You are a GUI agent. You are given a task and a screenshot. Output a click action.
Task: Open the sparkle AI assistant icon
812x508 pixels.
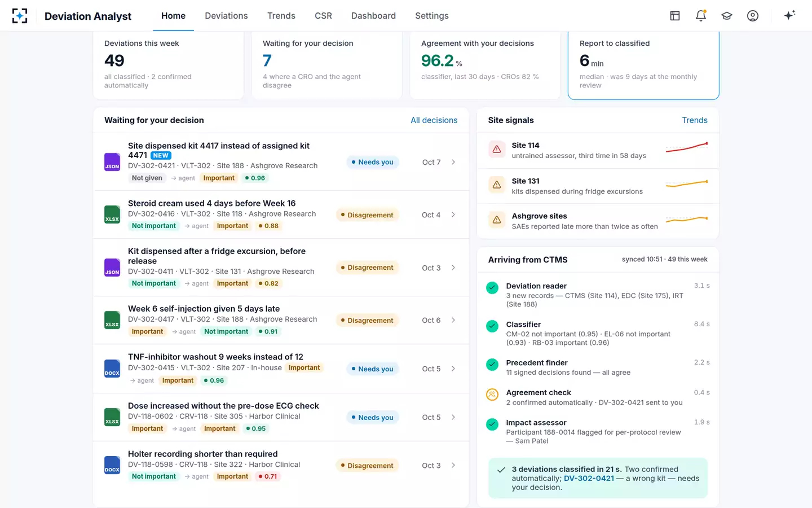pyautogui.click(x=789, y=15)
